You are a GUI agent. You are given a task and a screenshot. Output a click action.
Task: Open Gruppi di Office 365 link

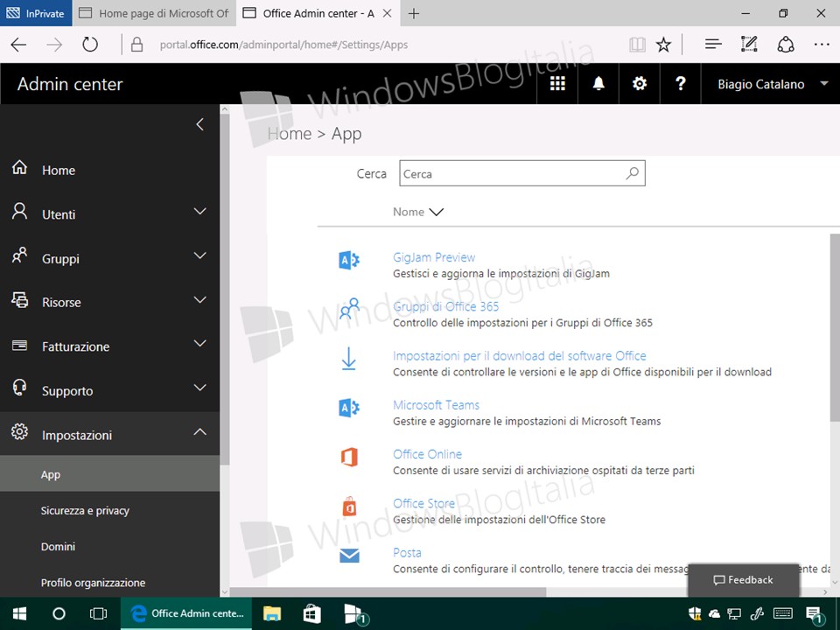[445, 306]
